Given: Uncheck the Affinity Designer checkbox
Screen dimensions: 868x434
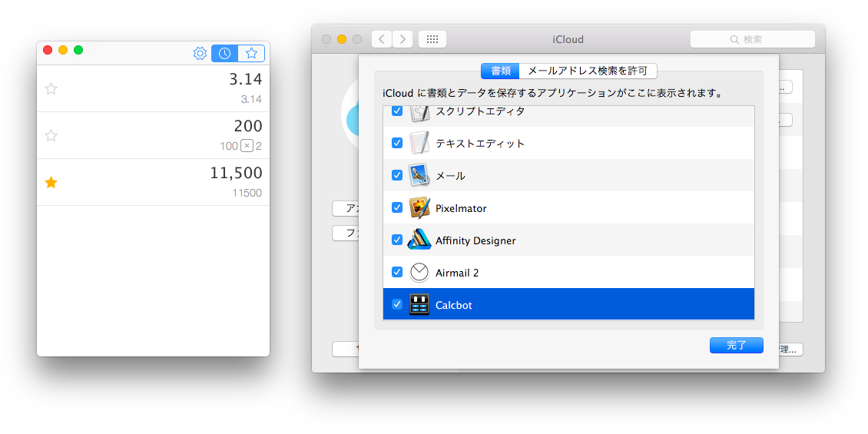Looking at the screenshot, I should [x=397, y=240].
